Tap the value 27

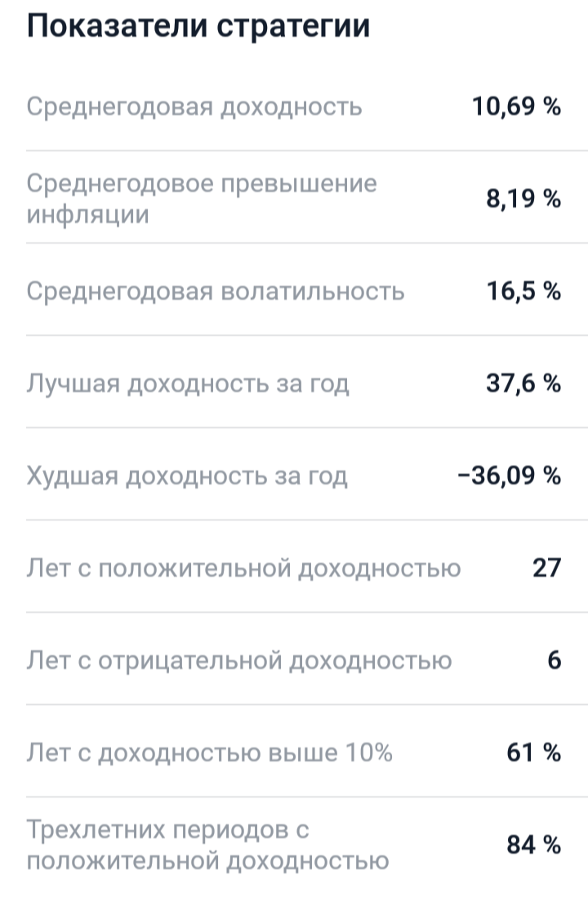(x=546, y=569)
